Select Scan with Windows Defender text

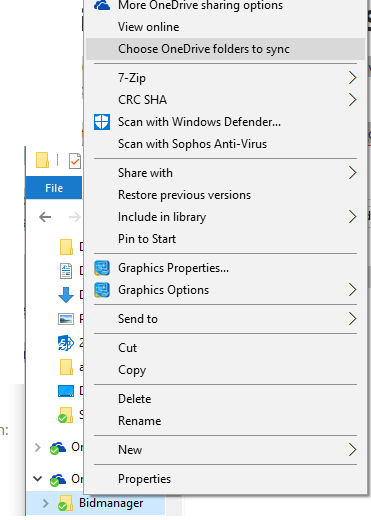[199, 122]
